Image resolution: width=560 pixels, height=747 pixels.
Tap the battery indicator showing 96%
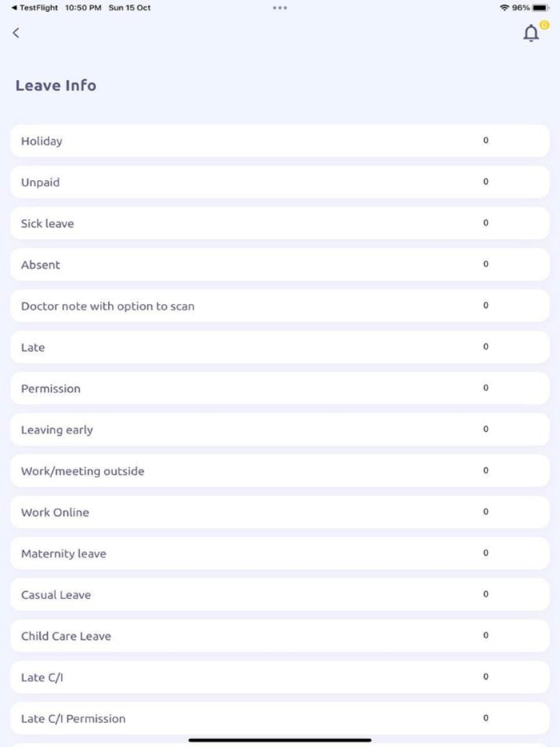tap(534, 7)
